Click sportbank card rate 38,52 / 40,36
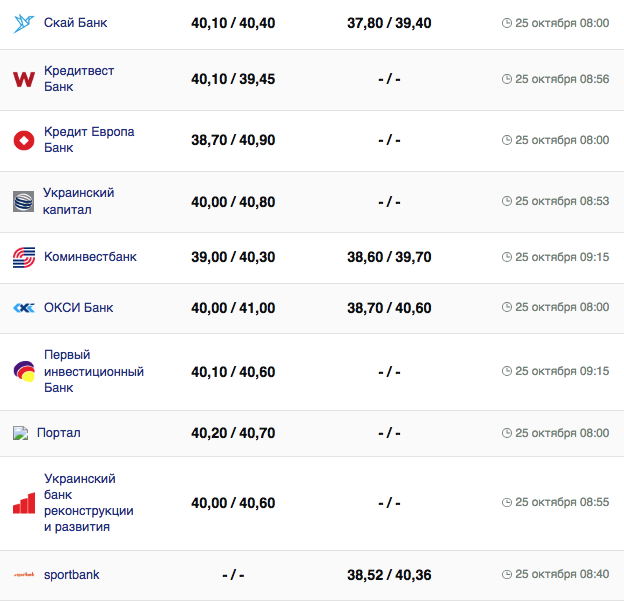Screen dimensions: 624x603 click(x=389, y=575)
